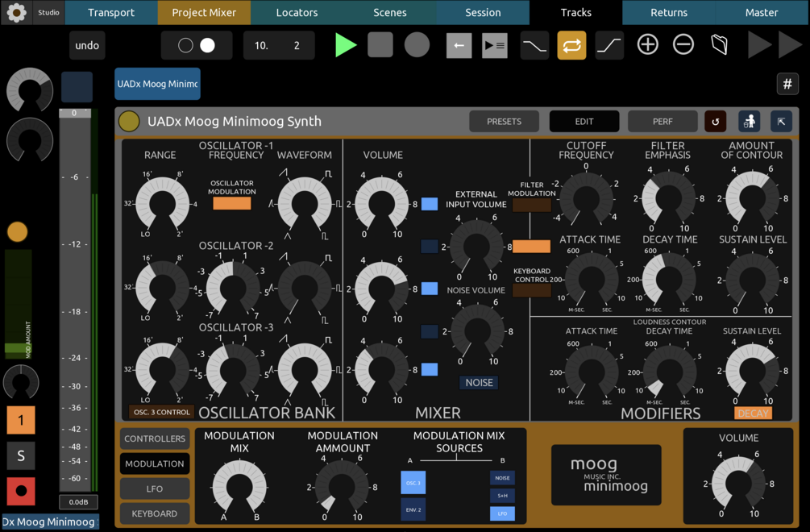Screen dimensions: 810x532
Task: Switch the plugin to the PERF view
Action: [x=663, y=122]
